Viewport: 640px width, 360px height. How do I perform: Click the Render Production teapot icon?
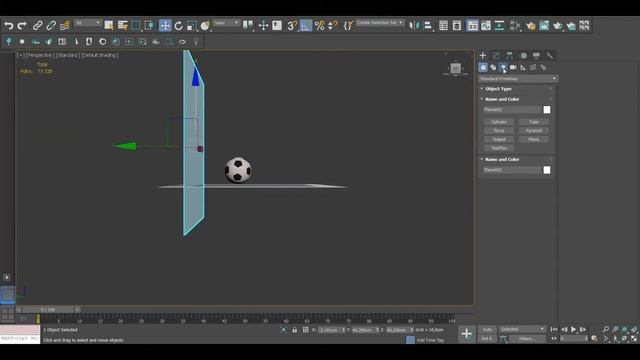[558, 26]
